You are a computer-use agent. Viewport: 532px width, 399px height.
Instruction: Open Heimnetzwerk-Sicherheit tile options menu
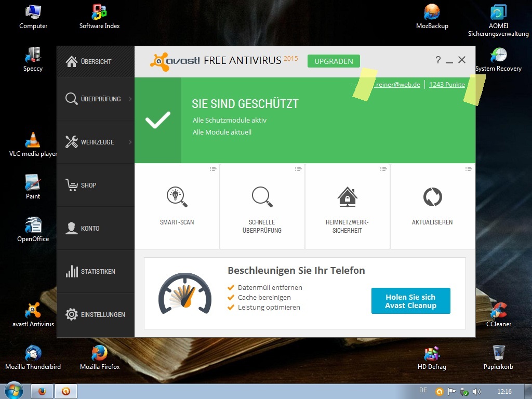[x=383, y=169]
